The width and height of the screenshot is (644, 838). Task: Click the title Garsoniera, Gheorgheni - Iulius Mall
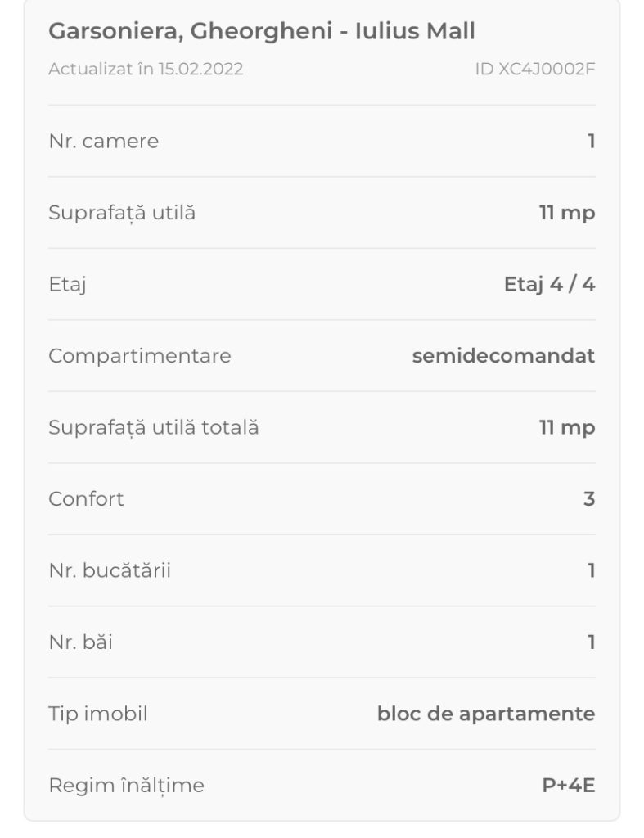tap(262, 32)
